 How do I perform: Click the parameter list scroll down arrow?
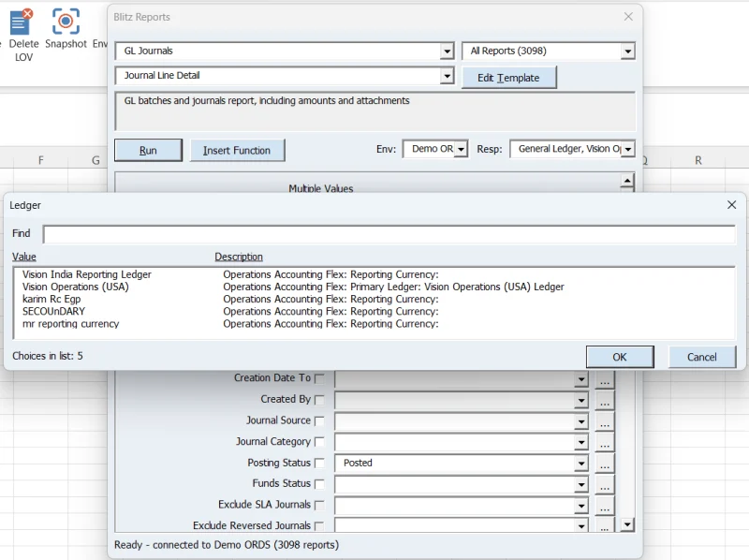tap(627, 525)
